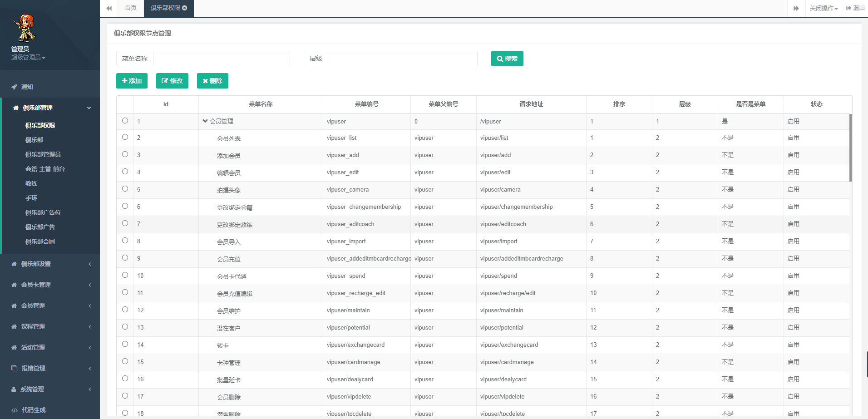868x419 pixels.
Task: Click the 搜索 search button
Action: (x=507, y=59)
